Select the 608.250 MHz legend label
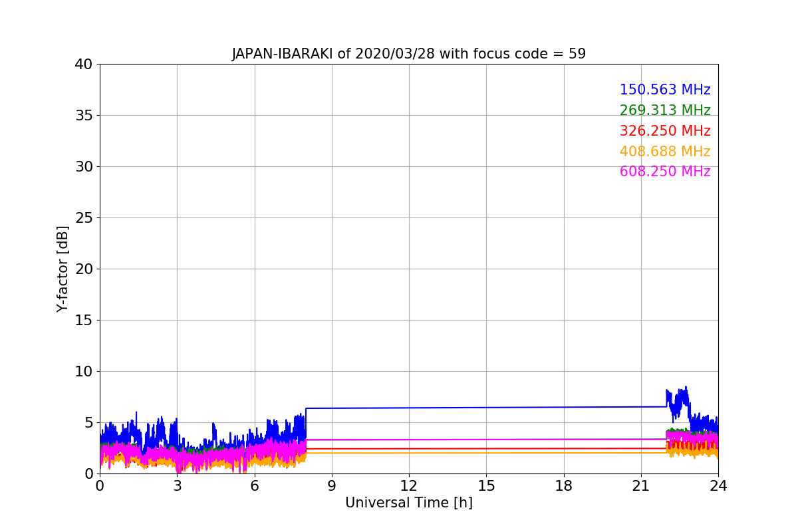Viewport: 798px width, 532px height. pyautogui.click(x=665, y=172)
